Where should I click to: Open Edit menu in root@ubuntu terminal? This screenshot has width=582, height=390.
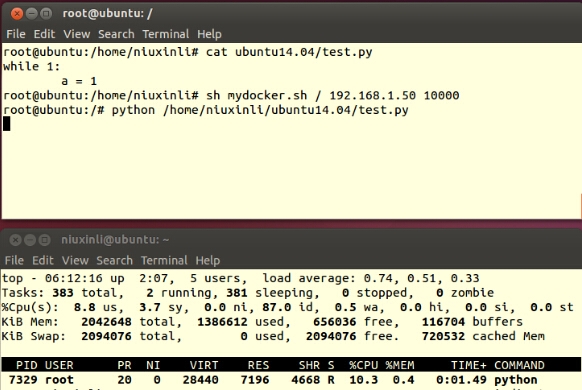click(x=44, y=34)
